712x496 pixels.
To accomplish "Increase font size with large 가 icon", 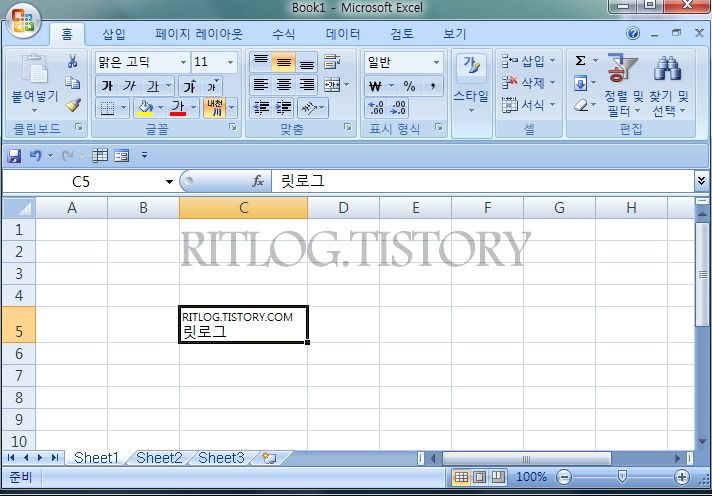I will [190, 85].
